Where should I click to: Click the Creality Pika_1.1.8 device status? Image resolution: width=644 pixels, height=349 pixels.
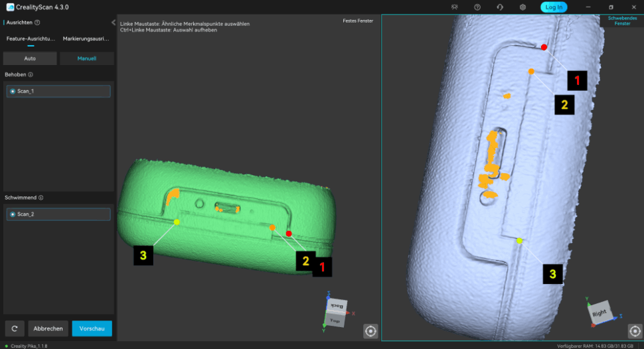tap(29, 346)
